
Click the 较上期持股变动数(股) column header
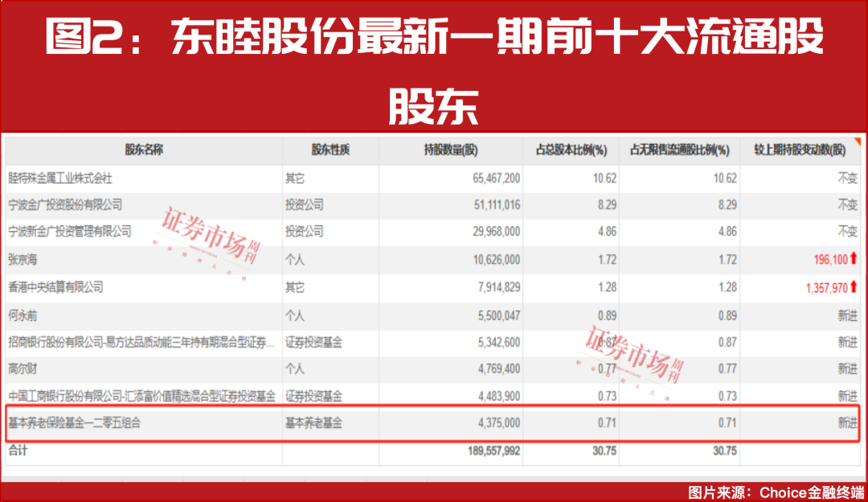(800, 150)
